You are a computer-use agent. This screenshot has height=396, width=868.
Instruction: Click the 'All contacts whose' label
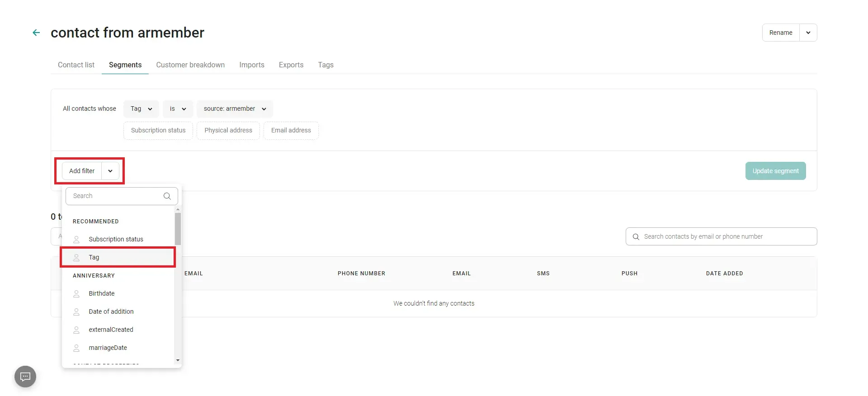click(90, 108)
